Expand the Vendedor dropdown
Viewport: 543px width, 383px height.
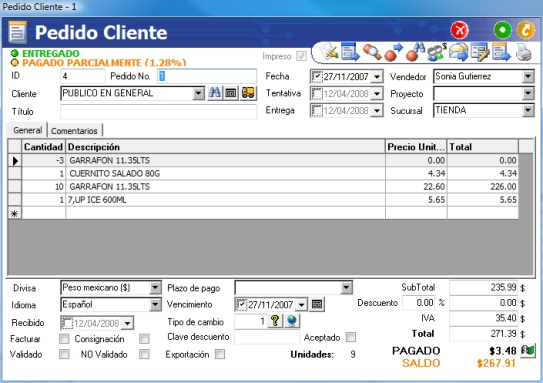click(528, 77)
